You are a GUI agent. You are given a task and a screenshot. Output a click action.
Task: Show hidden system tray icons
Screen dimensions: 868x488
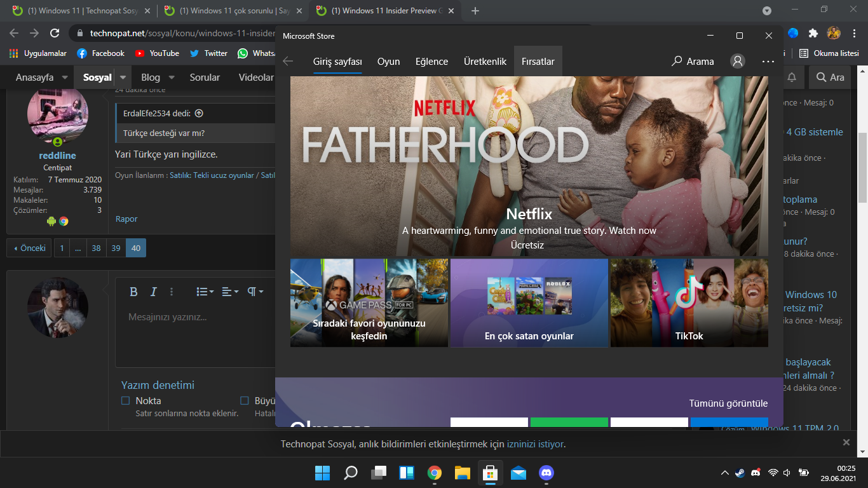tap(724, 473)
